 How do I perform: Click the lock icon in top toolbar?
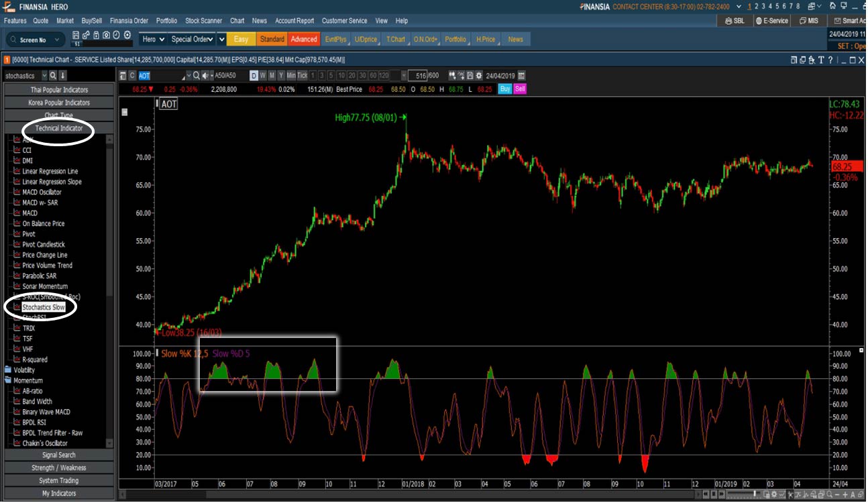point(96,35)
